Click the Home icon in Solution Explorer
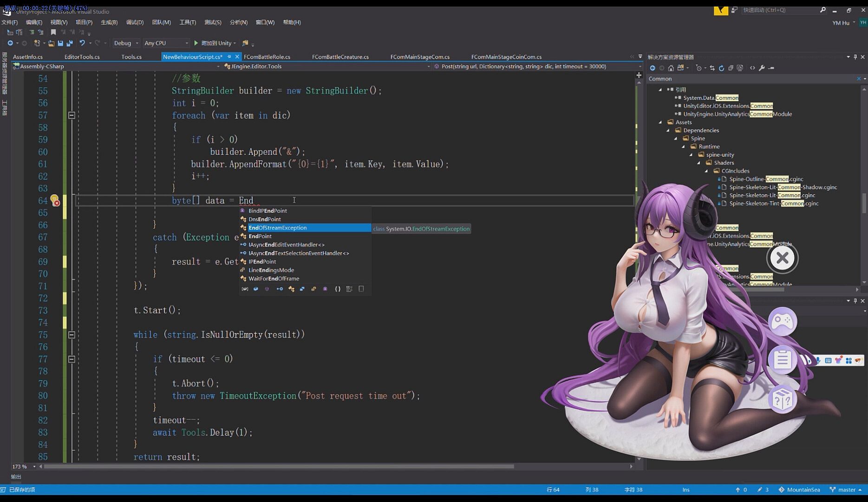The image size is (868, 502). 671,68
